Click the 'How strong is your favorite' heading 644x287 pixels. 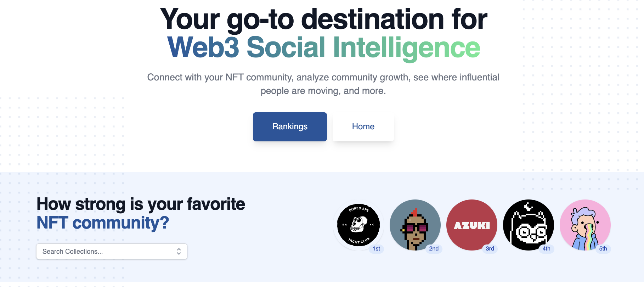click(x=141, y=204)
